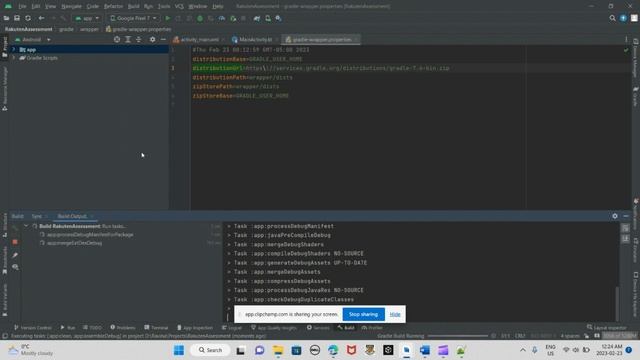Open the Layout Inspector tool window button
640x360 pixels.
pyautogui.click(x=607, y=327)
